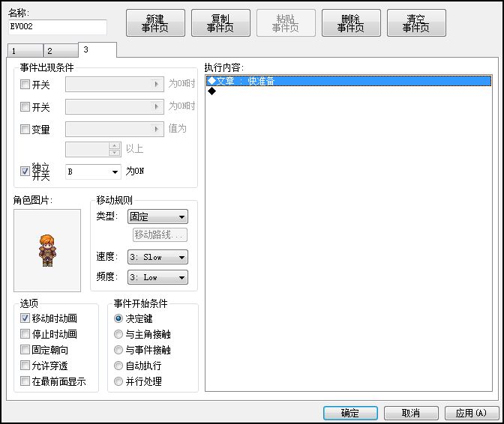Uncheck the 移动时动画 option

(25, 318)
